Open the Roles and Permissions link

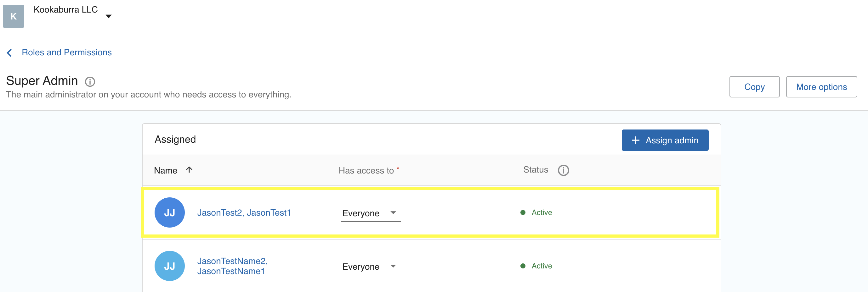click(66, 52)
